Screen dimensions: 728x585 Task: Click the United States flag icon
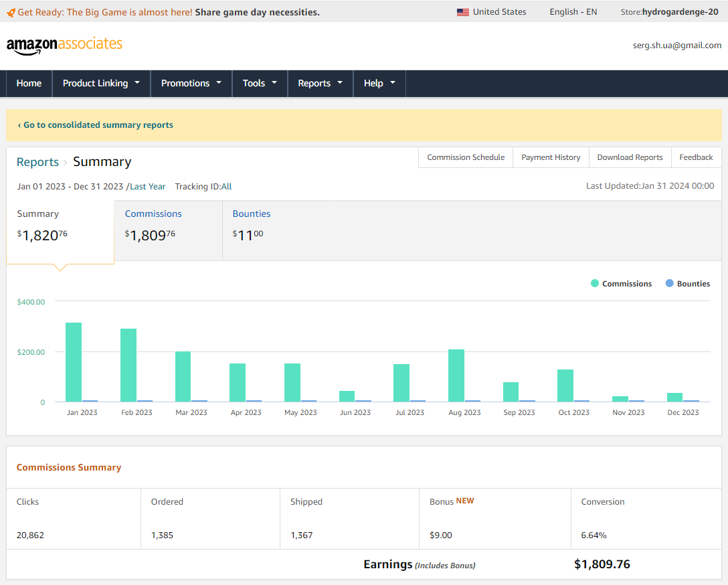pyautogui.click(x=463, y=13)
